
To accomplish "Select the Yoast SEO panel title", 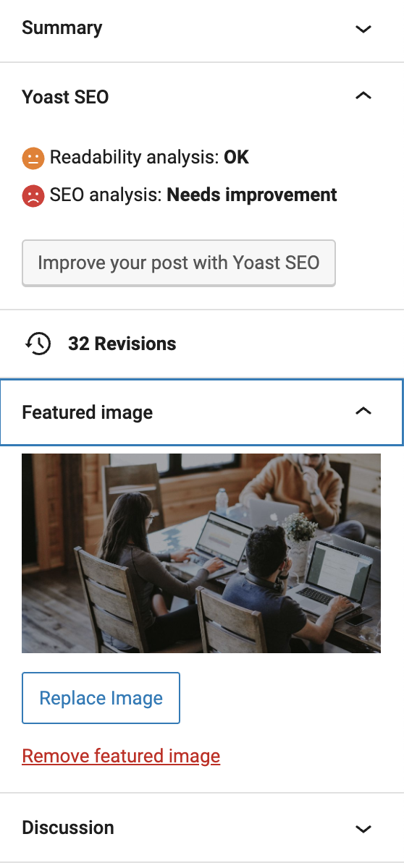I will (66, 97).
